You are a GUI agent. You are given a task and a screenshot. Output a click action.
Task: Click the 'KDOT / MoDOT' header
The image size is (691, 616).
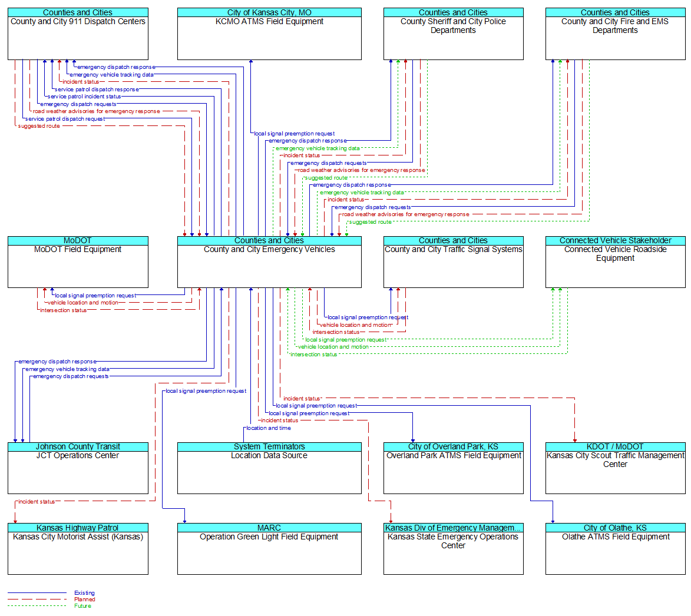(x=615, y=447)
